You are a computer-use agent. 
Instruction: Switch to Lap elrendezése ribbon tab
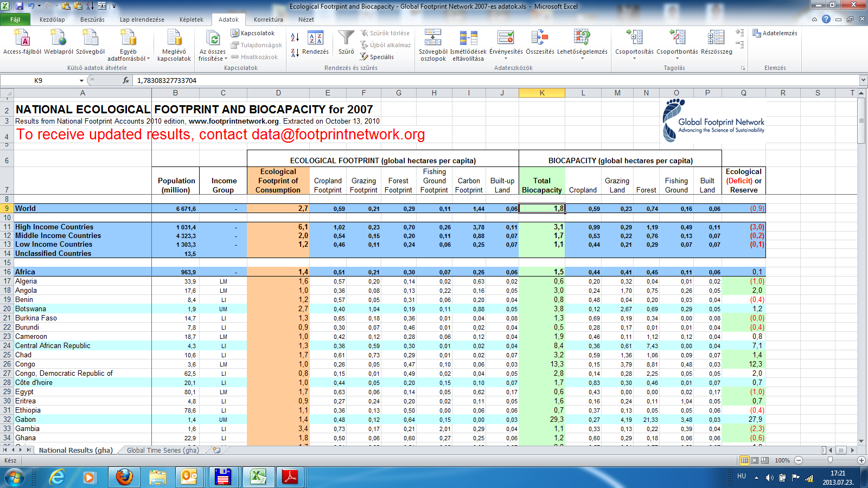point(142,20)
